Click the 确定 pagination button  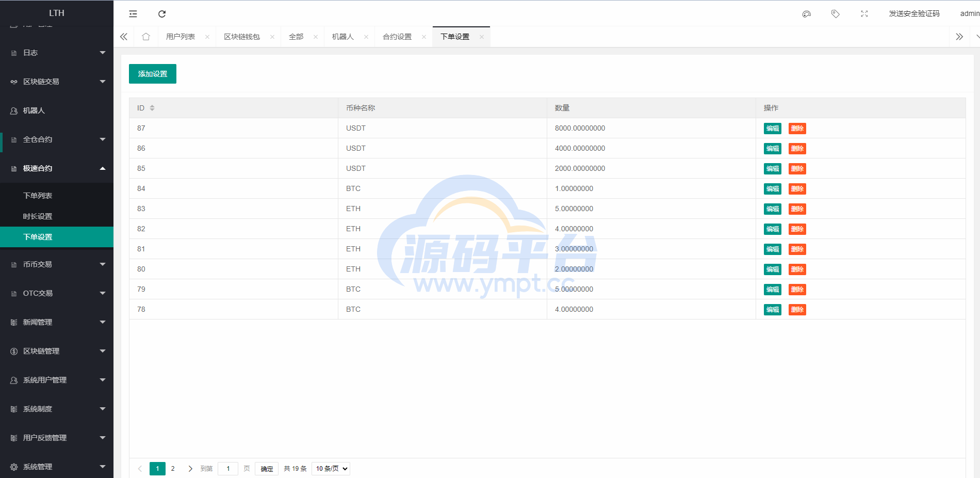(267, 469)
